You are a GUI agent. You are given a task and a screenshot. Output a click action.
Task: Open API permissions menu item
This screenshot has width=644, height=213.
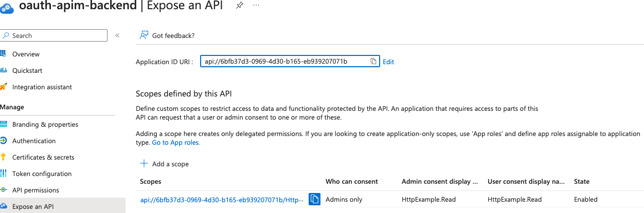35,190
